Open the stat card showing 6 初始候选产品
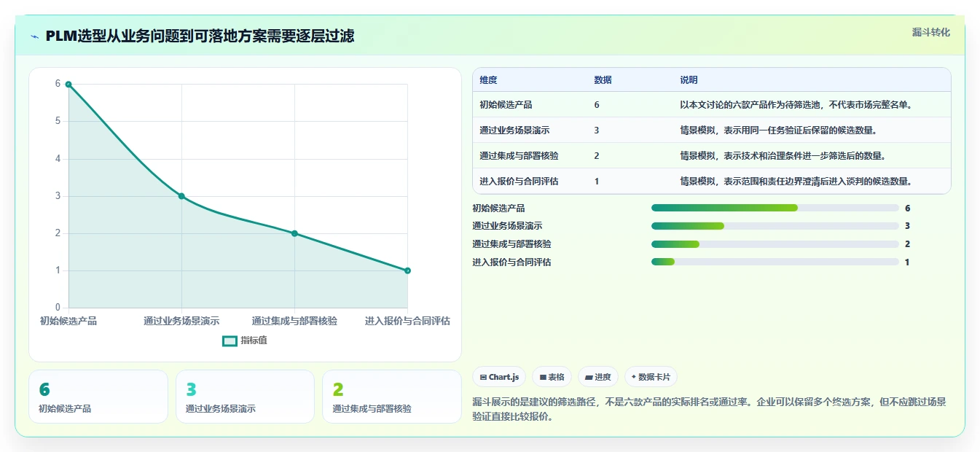The image size is (980, 452). pos(98,397)
